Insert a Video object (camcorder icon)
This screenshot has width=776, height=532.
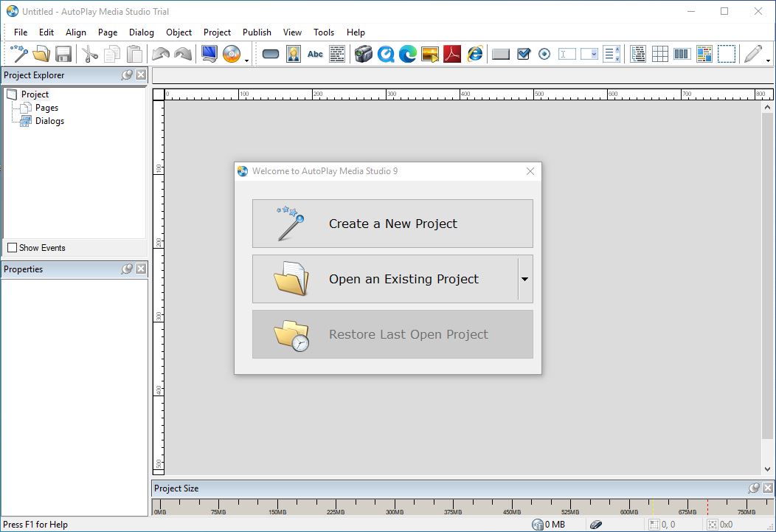(363, 53)
